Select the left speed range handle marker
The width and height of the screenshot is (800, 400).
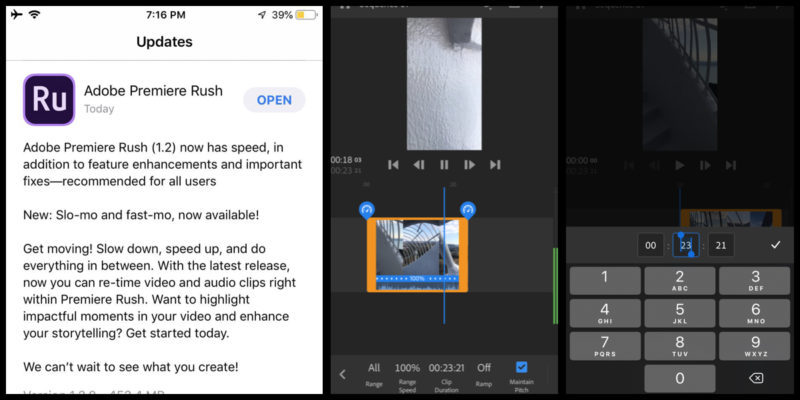point(367,210)
